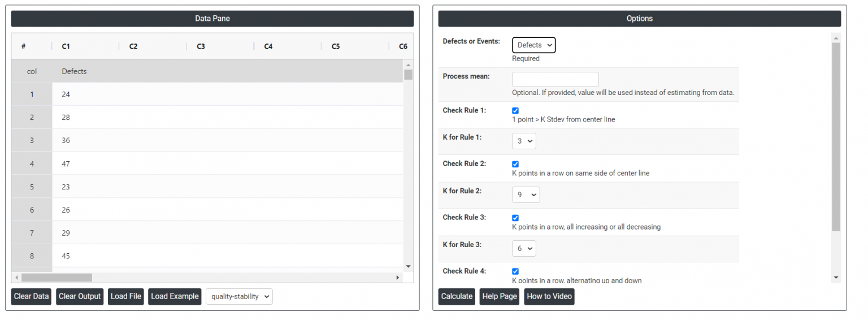
Task: Run the analysis with Calculate
Action: pos(457,296)
